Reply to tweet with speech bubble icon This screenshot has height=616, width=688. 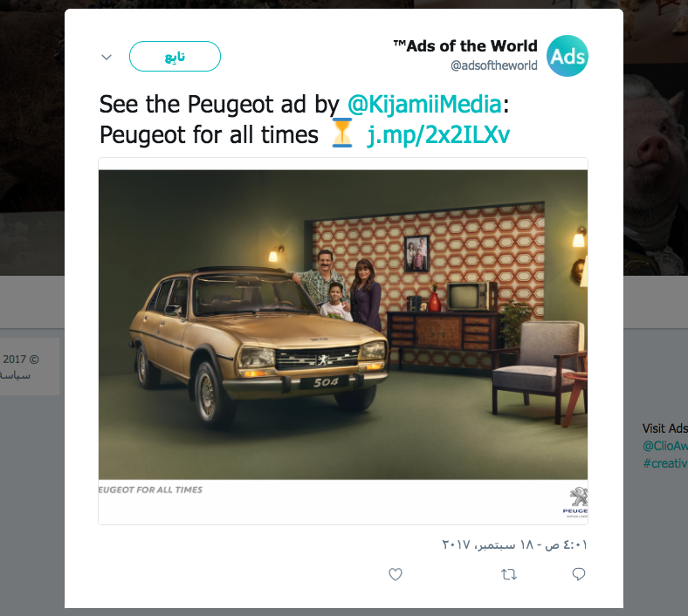coord(579,574)
